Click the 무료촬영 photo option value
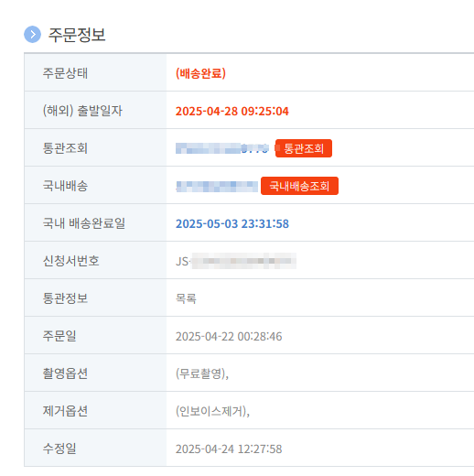Image resolution: width=474 pixels, height=476 pixels. (x=202, y=373)
